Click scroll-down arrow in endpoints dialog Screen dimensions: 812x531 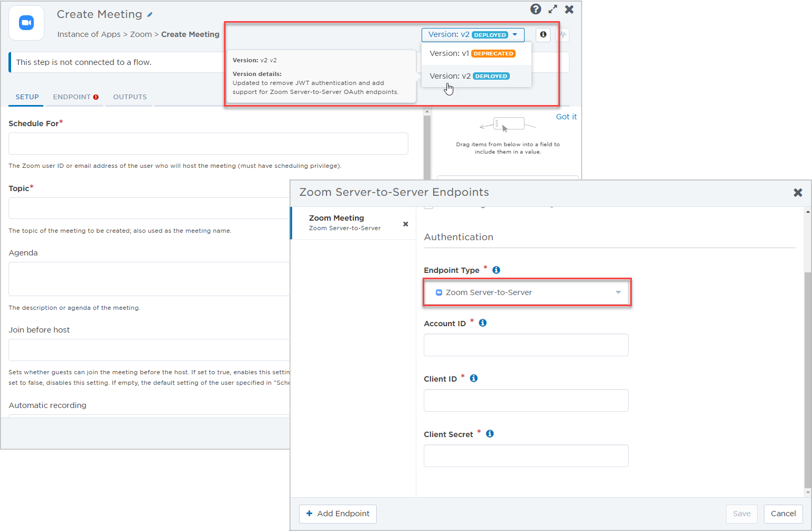click(x=807, y=492)
